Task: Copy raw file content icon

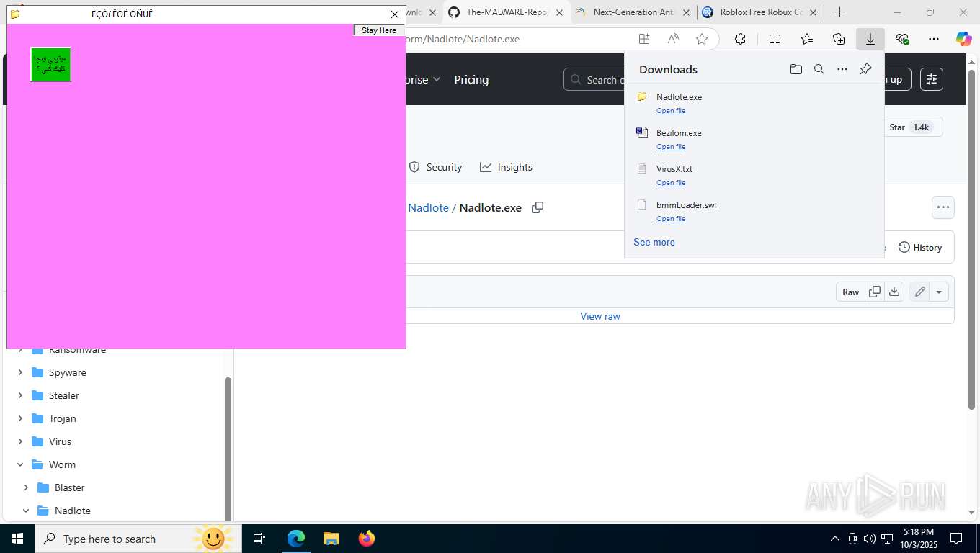Action: click(x=875, y=292)
